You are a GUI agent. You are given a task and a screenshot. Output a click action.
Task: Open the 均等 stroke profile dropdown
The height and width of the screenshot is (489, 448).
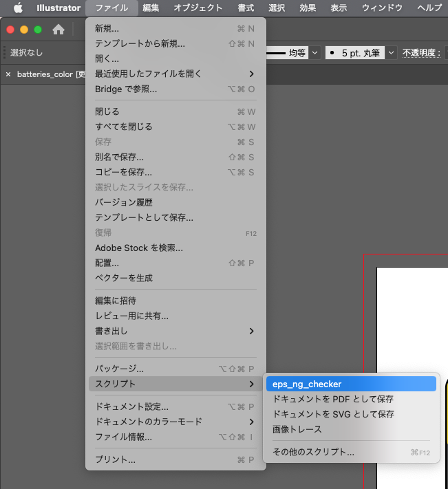click(x=314, y=53)
